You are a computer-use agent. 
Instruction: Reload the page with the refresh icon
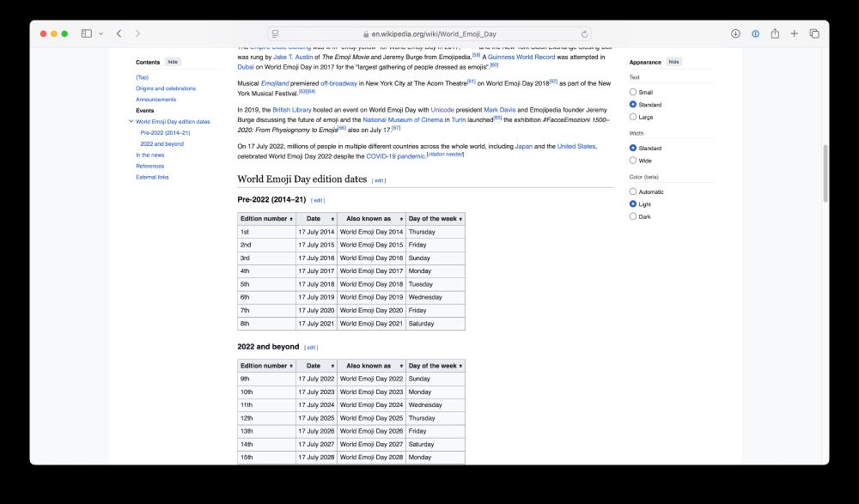584,34
